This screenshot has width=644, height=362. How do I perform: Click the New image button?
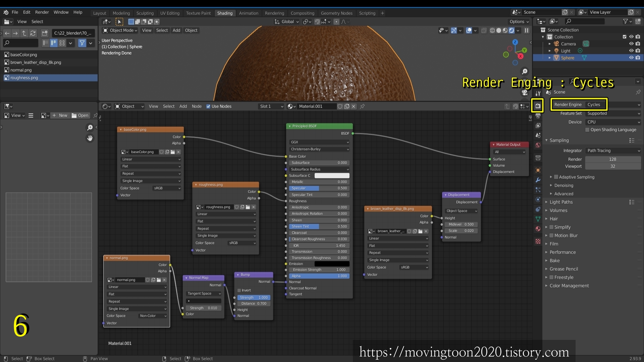click(x=60, y=115)
